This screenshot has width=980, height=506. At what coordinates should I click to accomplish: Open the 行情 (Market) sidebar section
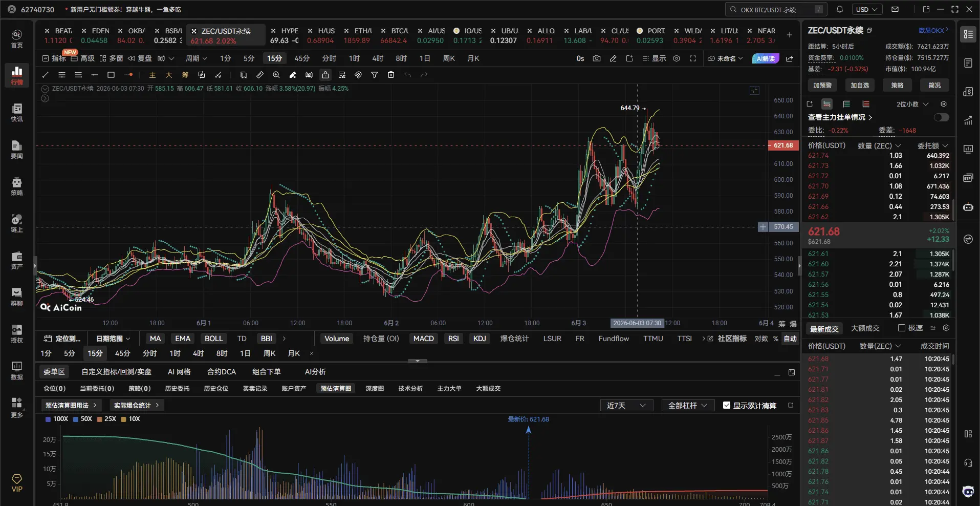(17, 75)
